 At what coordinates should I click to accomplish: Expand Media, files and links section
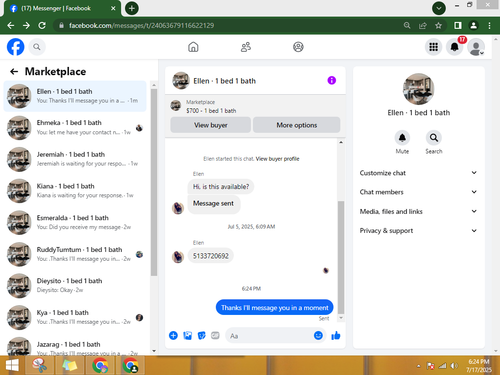[x=418, y=211]
